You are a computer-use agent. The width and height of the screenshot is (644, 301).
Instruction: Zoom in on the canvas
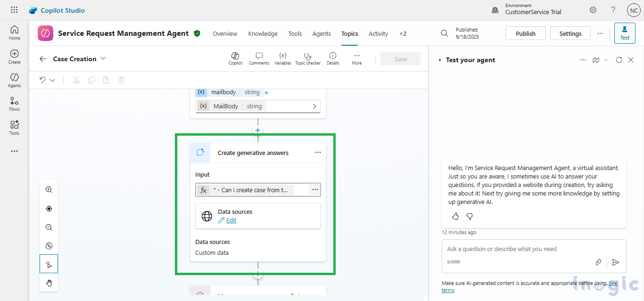[49, 190]
